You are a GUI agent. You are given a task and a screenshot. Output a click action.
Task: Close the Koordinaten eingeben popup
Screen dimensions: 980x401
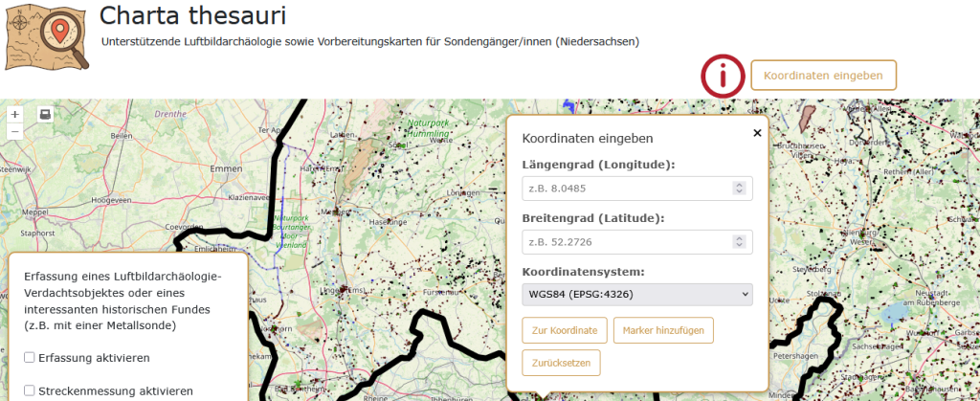757,132
